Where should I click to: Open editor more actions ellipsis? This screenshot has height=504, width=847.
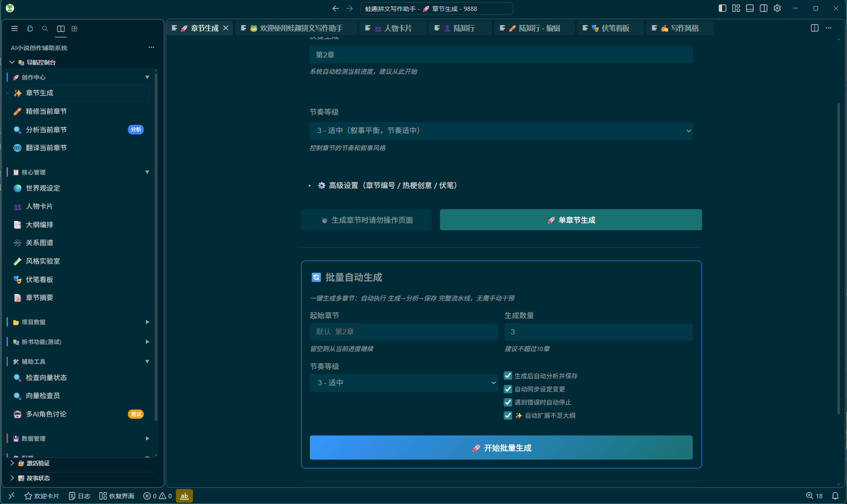pos(829,28)
